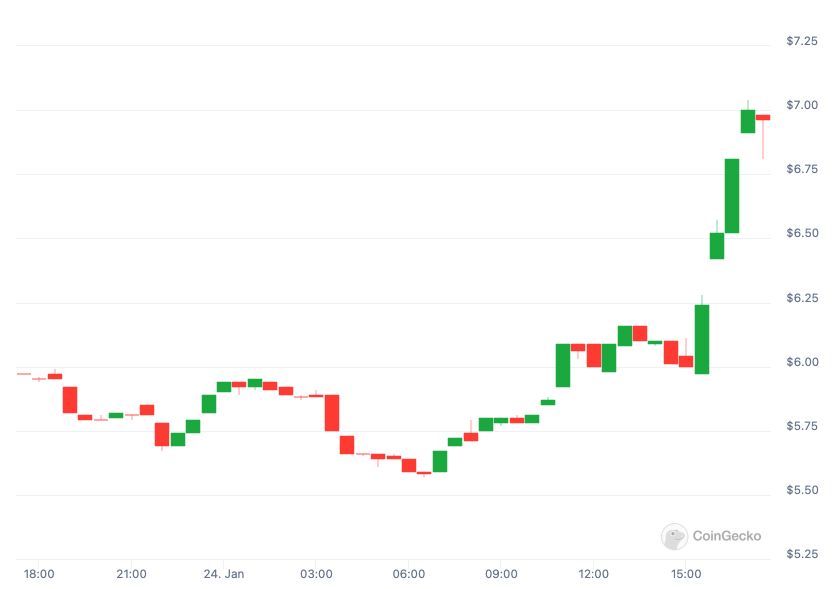This screenshot has height=589, width=833.
Task: Click the $5.25 price axis label
Action: pos(802,554)
